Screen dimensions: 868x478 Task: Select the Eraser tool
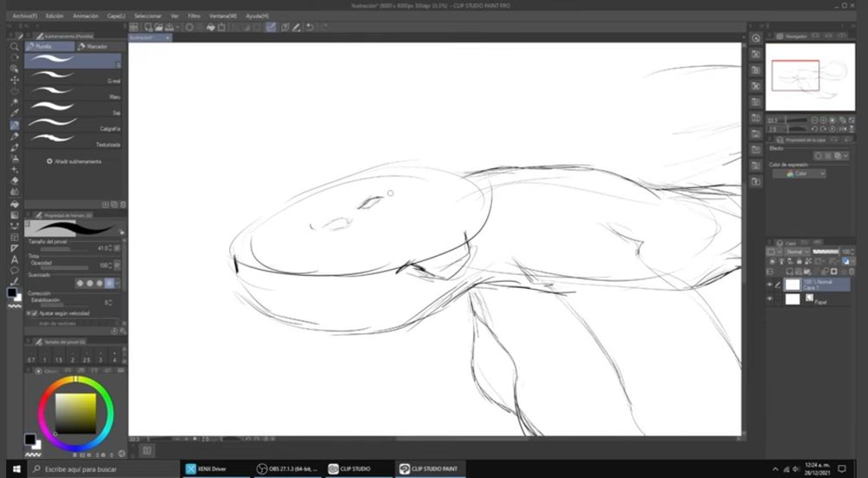tap(15, 181)
